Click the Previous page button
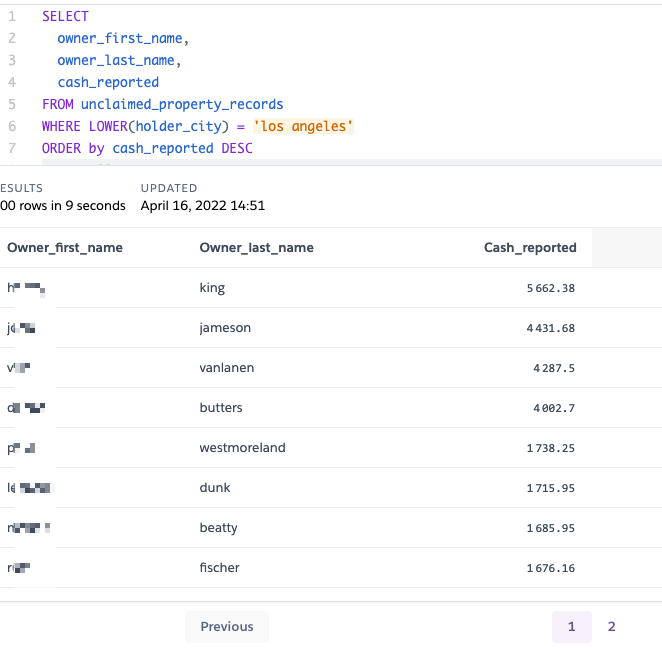The height and width of the screenshot is (648, 662). click(227, 627)
